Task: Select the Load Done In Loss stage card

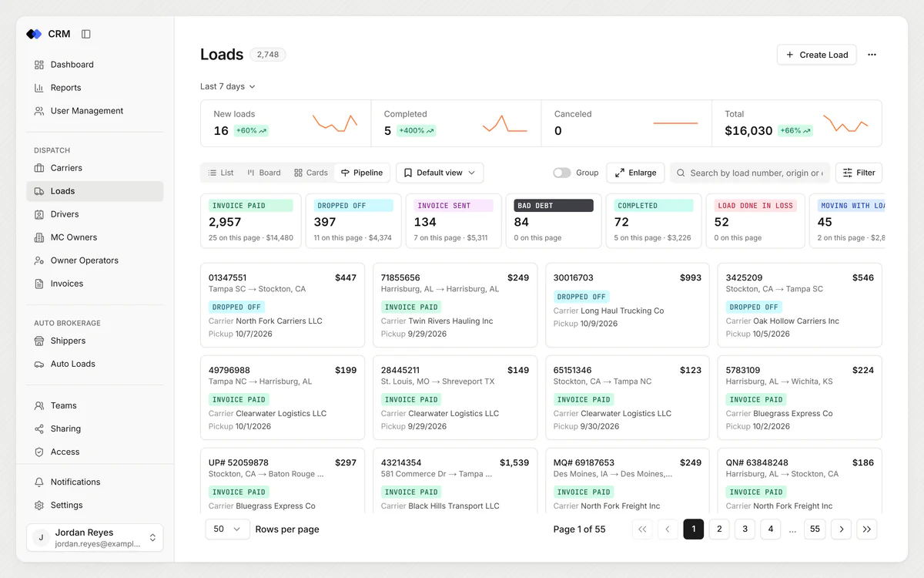Action: pyautogui.click(x=755, y=220)
